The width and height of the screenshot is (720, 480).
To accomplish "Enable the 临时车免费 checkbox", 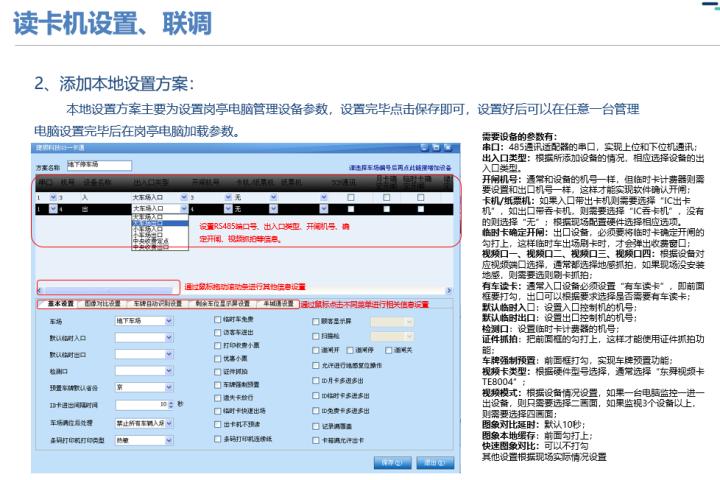I will tap(218, 319).
